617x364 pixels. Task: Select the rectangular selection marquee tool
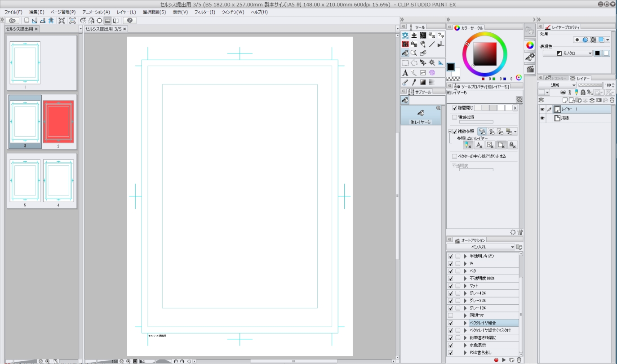tap(405, 63)
